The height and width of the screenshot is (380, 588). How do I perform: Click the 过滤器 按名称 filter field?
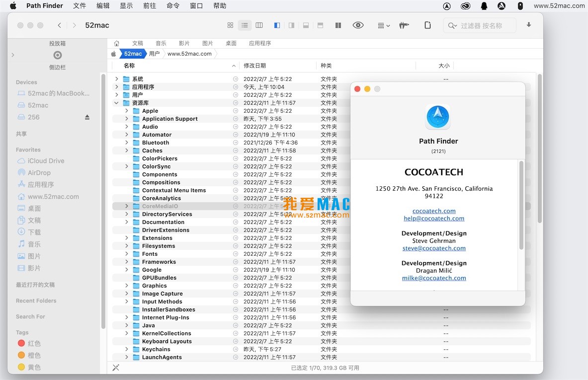(x=480, y=25)
